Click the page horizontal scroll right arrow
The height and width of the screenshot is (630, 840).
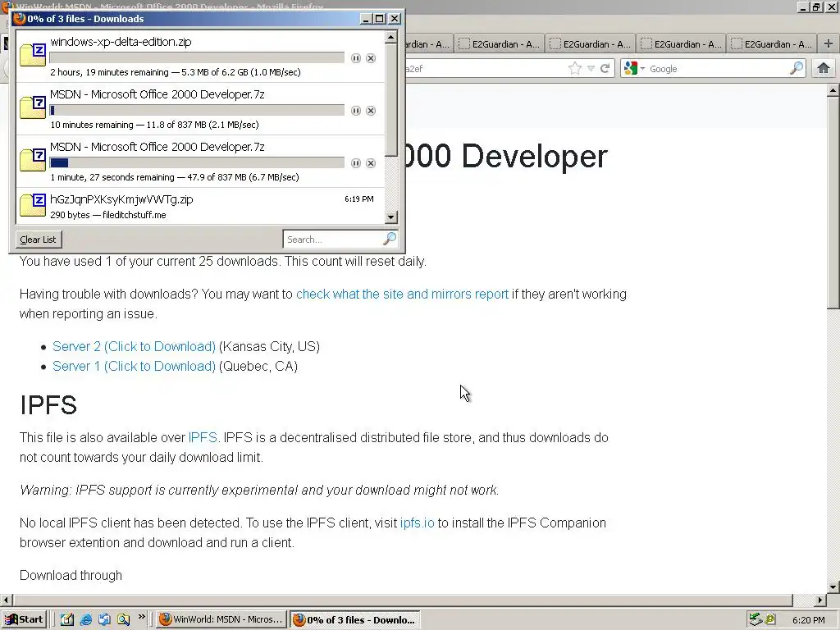[x=820, y=600]
